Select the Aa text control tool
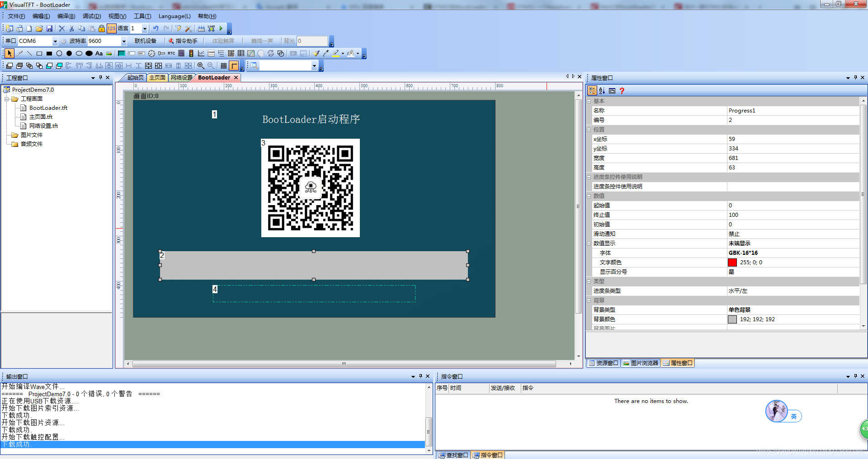The width and height of the screenshot is (868, 459). (x=99, y=53)
